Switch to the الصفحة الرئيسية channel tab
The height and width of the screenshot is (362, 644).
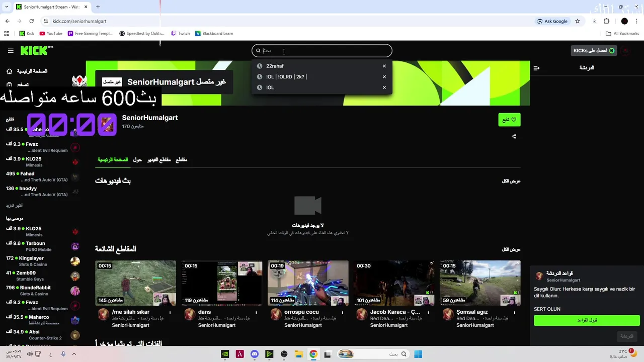pyautogui.click(x=113, y=160)
